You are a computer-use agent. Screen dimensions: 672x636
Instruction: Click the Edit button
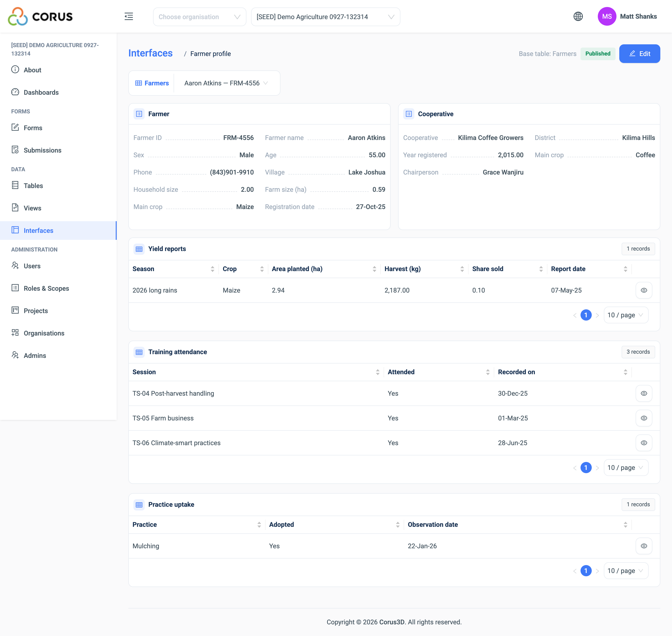coord(640,54)
